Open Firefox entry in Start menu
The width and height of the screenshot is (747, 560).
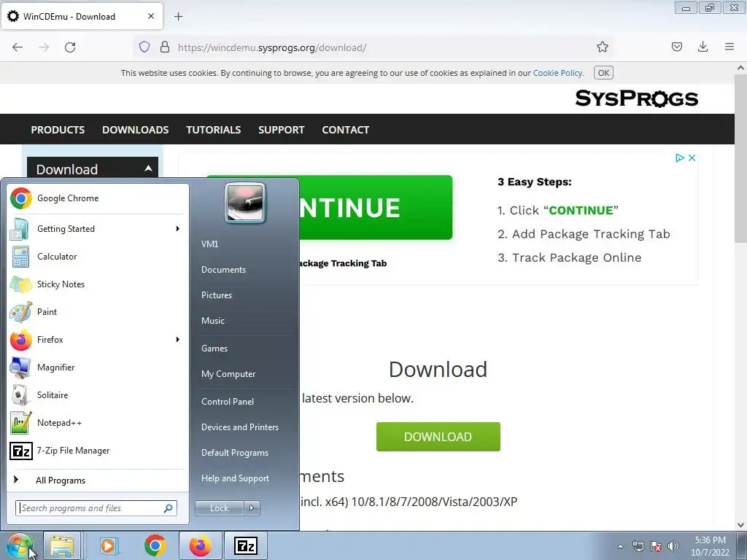[98, 340]
